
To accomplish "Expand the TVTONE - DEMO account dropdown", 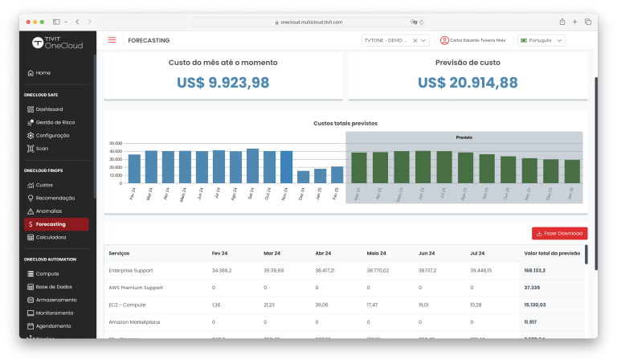I will 423,40.
